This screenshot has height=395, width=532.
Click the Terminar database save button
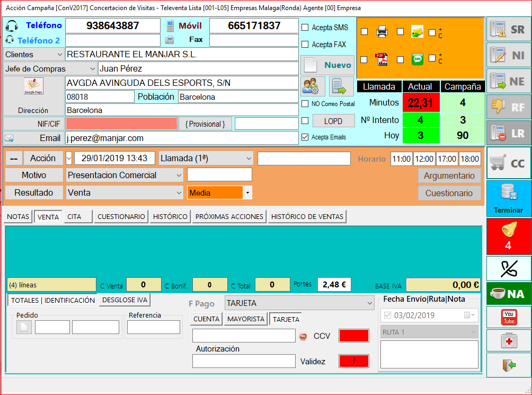pyautogui.click(x=509, y=198)
